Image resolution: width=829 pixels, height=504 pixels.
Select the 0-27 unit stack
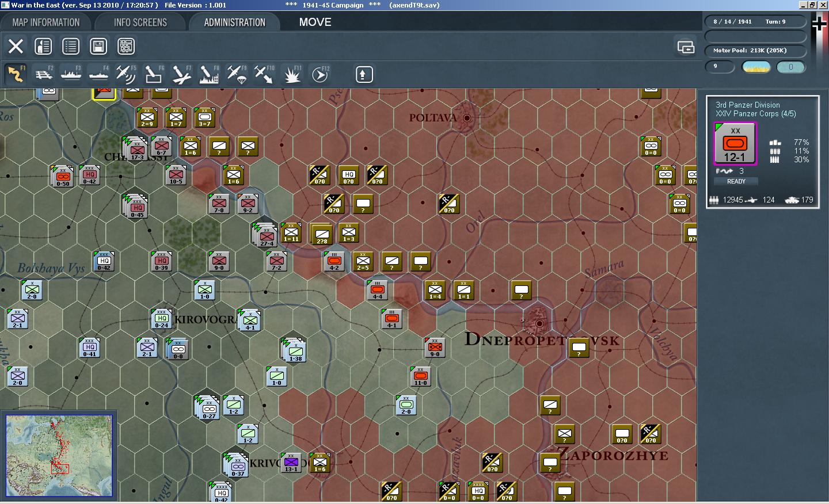(208, 407)
